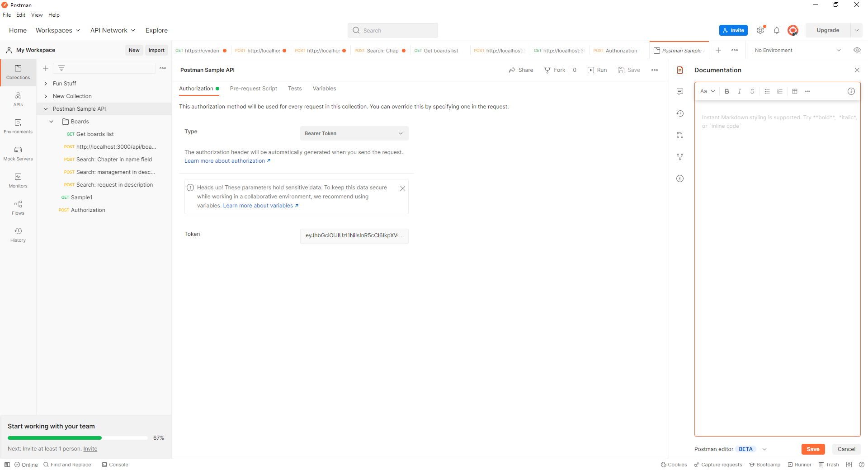Screen dimensions: 868x470
Task: Toggle strikethrough in documentation editor
Action: click(x=752, y=91)
